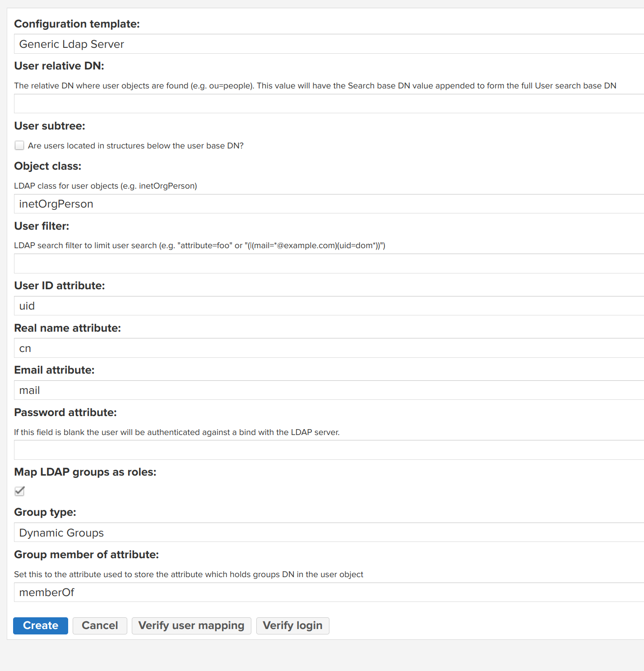Click the Map LDAP groups as roles label
This screenshot has width=644, height=671.
pyautogui.click(x=85, y=472)
